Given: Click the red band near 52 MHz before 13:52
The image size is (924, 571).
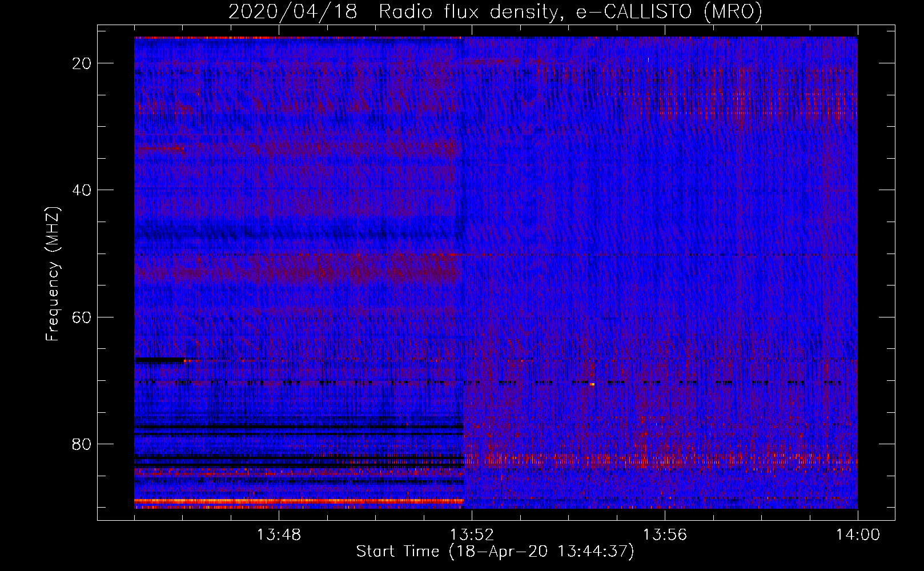Looking at the screenshot, I should [297, 270].
